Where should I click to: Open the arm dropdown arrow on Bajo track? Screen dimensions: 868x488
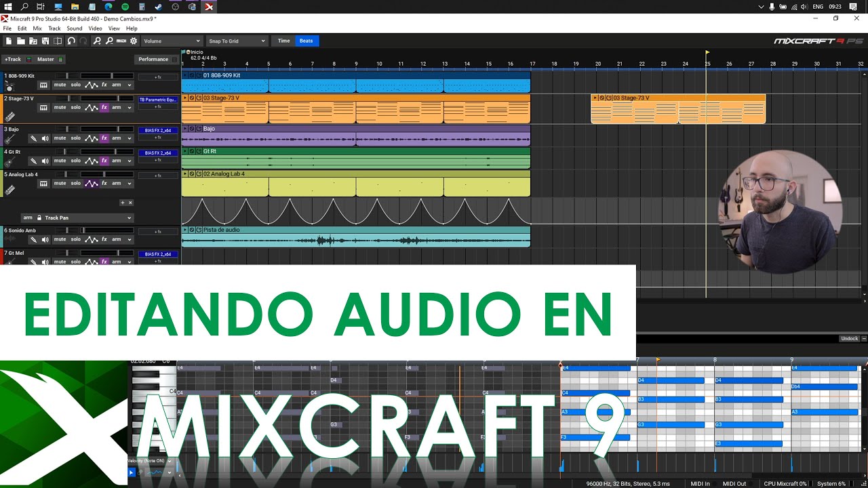pyautogui.click(x=130, y=138)
